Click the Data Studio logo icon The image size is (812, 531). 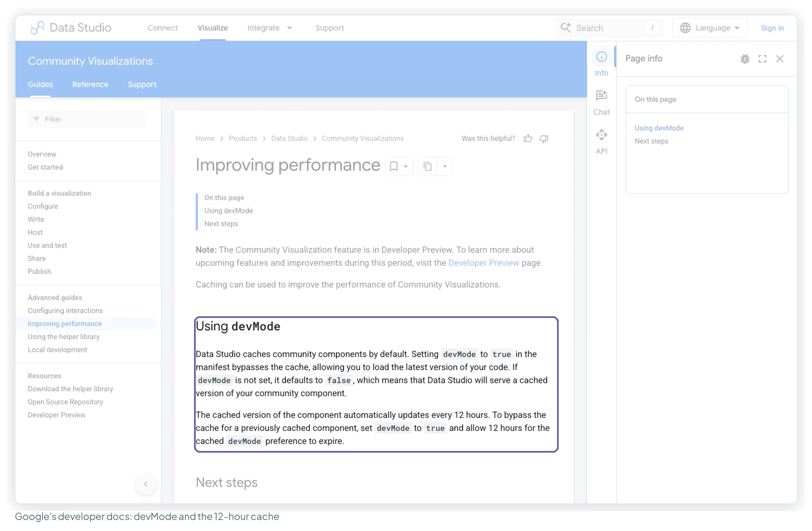click(x=37, y=28)
